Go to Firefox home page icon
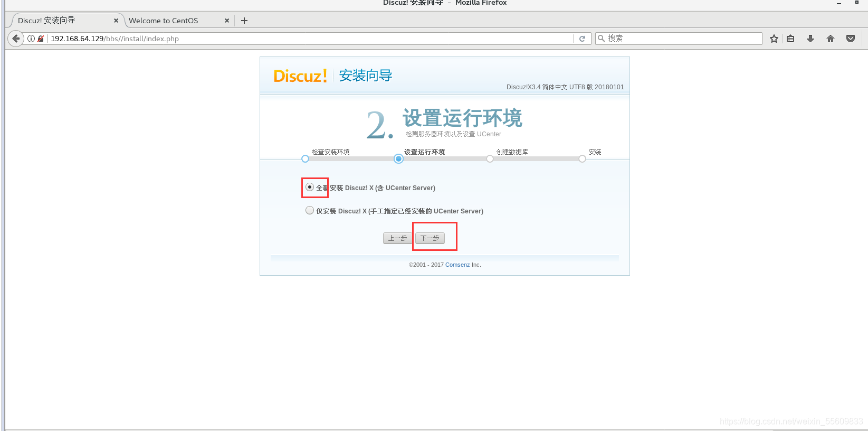868x431 pixels. click(x=831, y=39)
